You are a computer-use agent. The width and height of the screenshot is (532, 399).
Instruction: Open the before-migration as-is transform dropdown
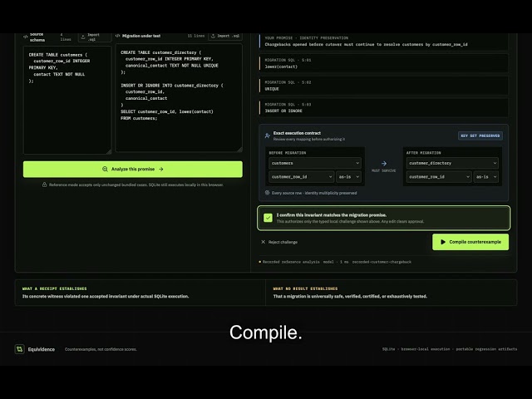pos(348,177)
